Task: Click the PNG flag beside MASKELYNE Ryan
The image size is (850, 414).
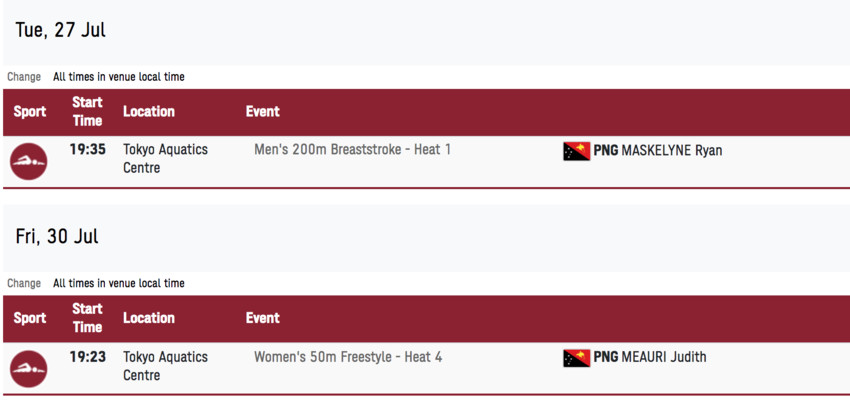Action: [577, 151]
